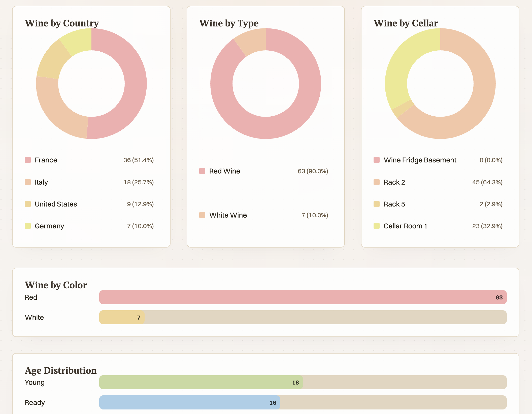Select the Wine Fridge Basement legend marker

[x=376, y=160]
